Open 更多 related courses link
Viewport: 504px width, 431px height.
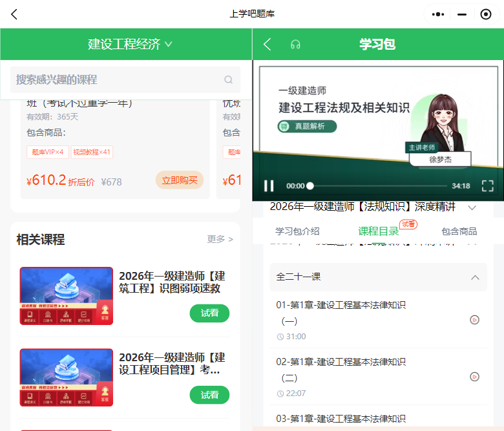(220, 239)
